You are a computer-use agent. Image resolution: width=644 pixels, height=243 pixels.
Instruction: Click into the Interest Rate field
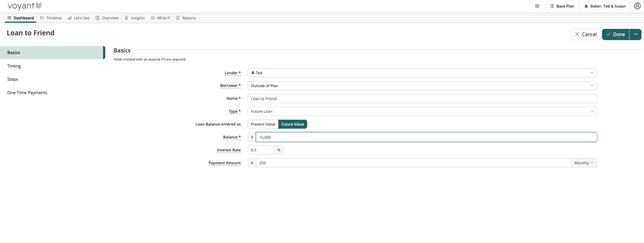pyautogui.click(x=261, y=150)
